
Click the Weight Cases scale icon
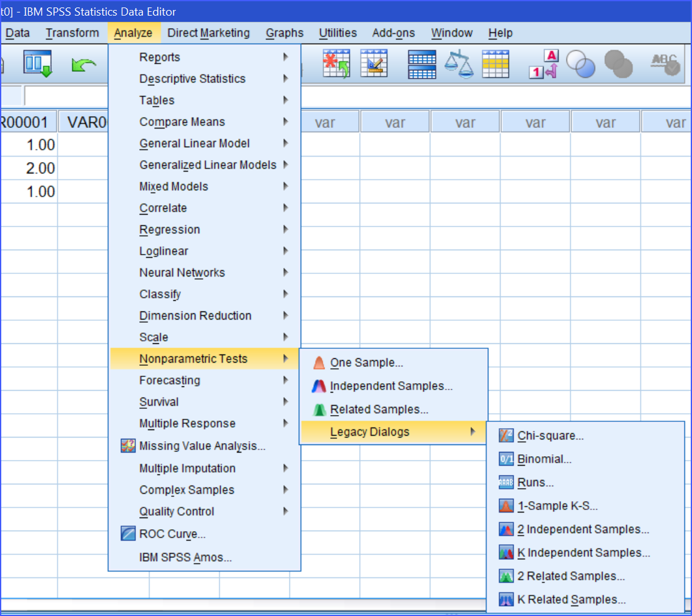[459, 64]
